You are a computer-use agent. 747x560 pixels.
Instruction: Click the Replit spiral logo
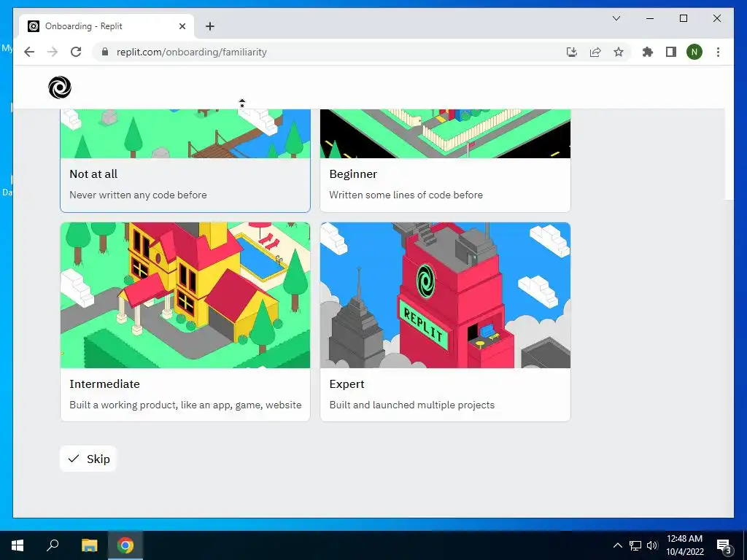60,87
